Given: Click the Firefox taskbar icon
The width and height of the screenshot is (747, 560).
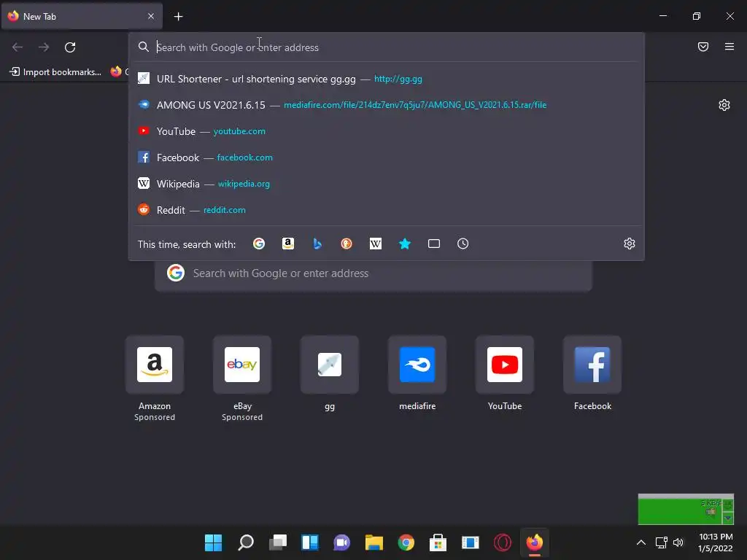Looking at the screenshot, I should (535, 542).
